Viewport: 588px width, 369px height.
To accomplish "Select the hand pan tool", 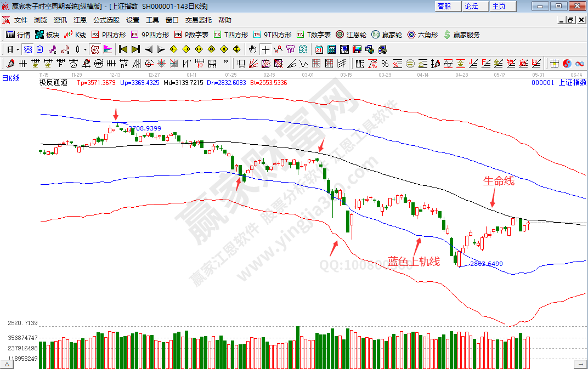I will tap(252, 49).
